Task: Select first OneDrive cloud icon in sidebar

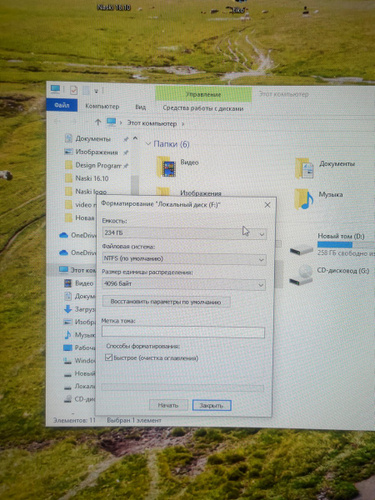Action: pos(63,235)
